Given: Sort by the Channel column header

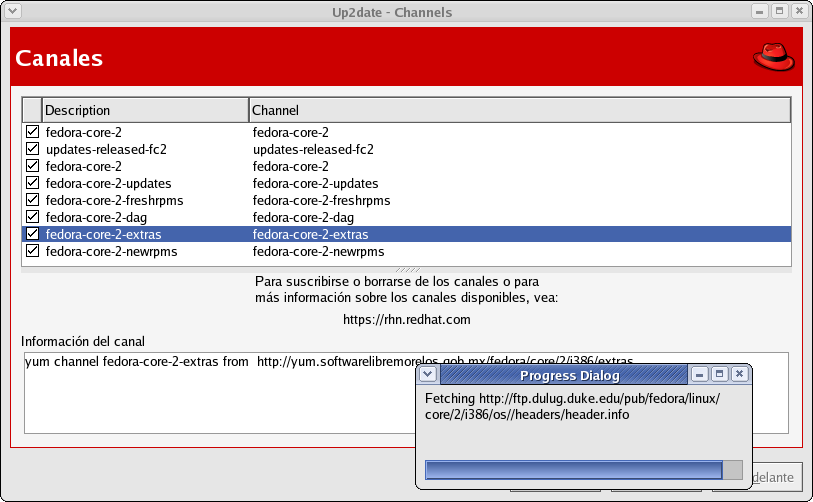Looking at the screenshot, I should (x=520, y=110).
